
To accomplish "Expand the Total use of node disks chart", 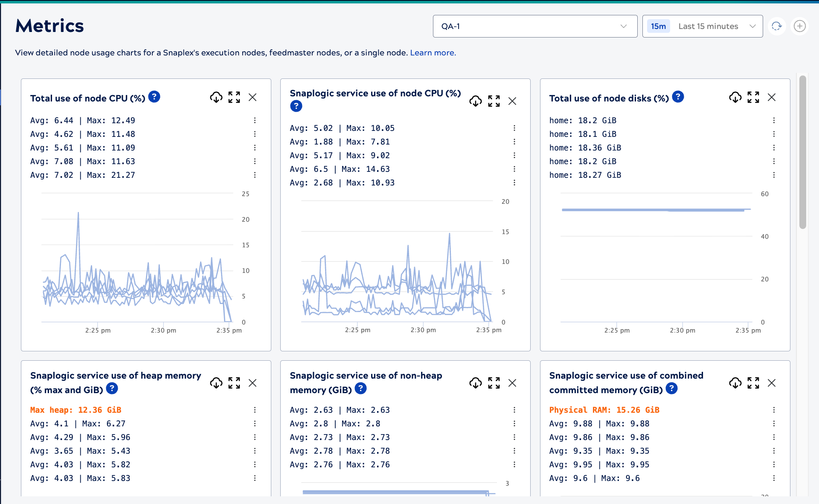I will tap(753, 97).
